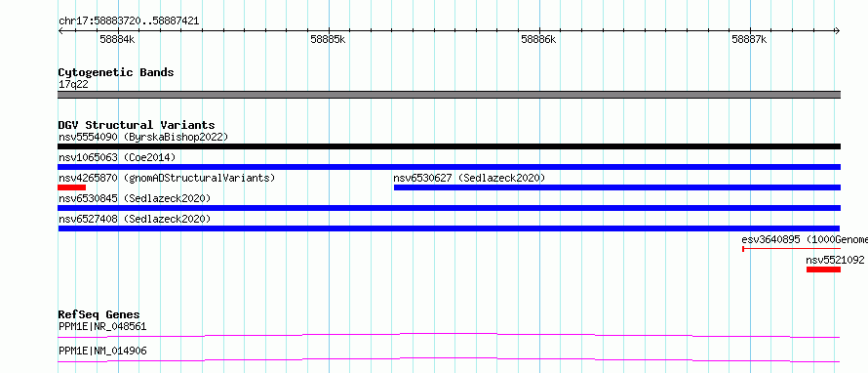The width and height of the screenshot is (868, 373).
Task: Open variant nsv6527408 (Sedlazeck2020) label
Action: [135, 219]
